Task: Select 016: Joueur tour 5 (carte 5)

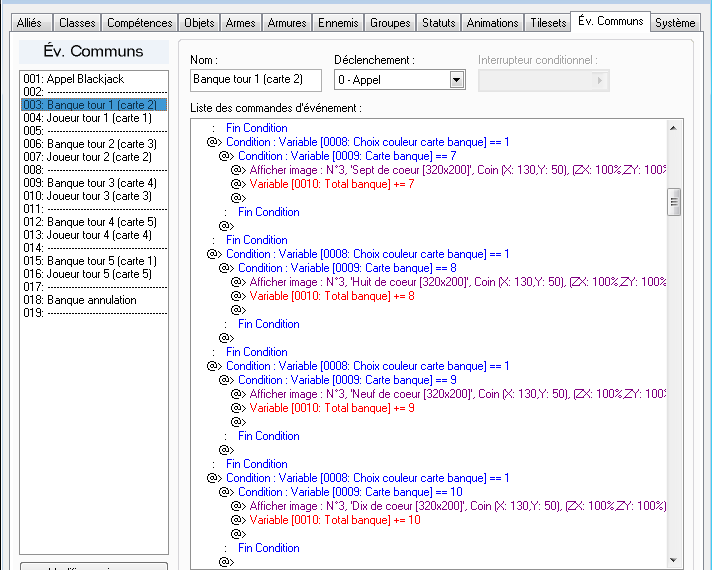Action: 94,274
